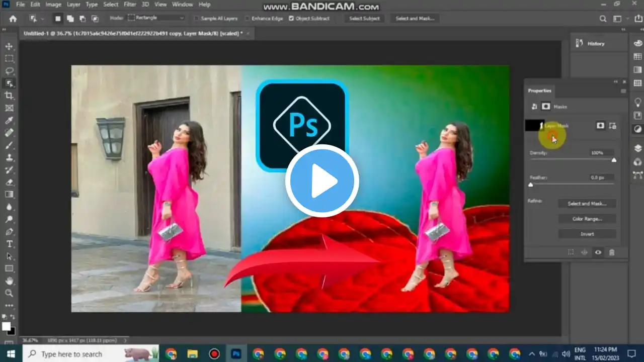Click Select and Mask in Properties panel

click(587, 204)
